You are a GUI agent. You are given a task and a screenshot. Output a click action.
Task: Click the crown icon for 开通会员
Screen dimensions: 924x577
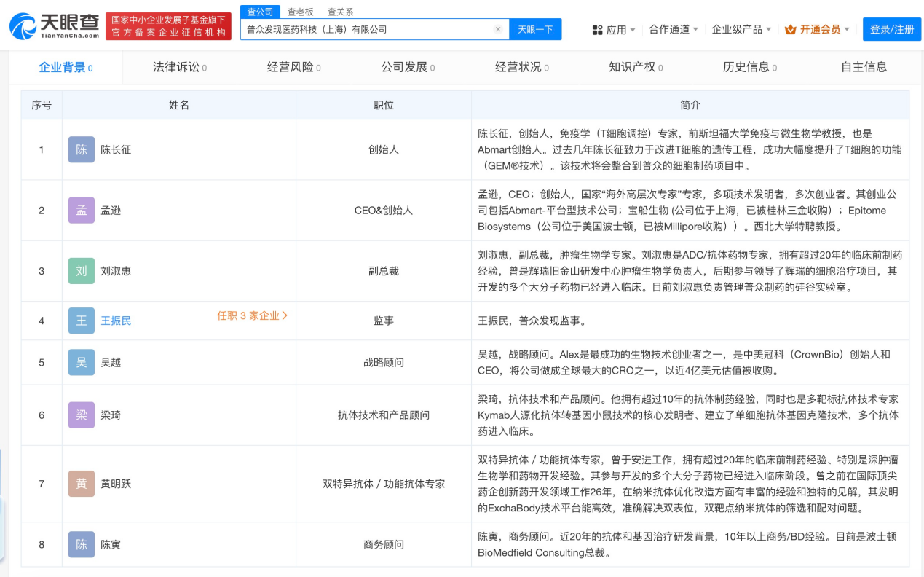(791, 29)
